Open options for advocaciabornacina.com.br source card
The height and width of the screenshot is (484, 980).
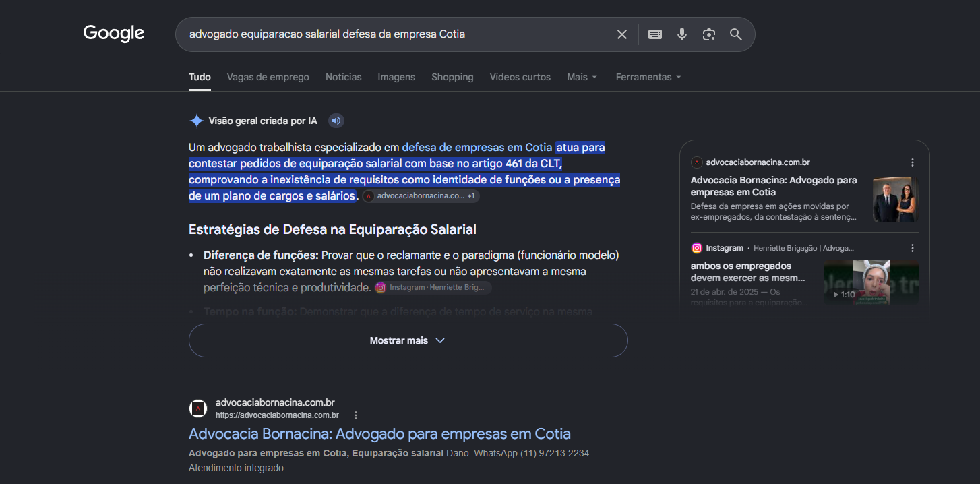coord(913,162)
